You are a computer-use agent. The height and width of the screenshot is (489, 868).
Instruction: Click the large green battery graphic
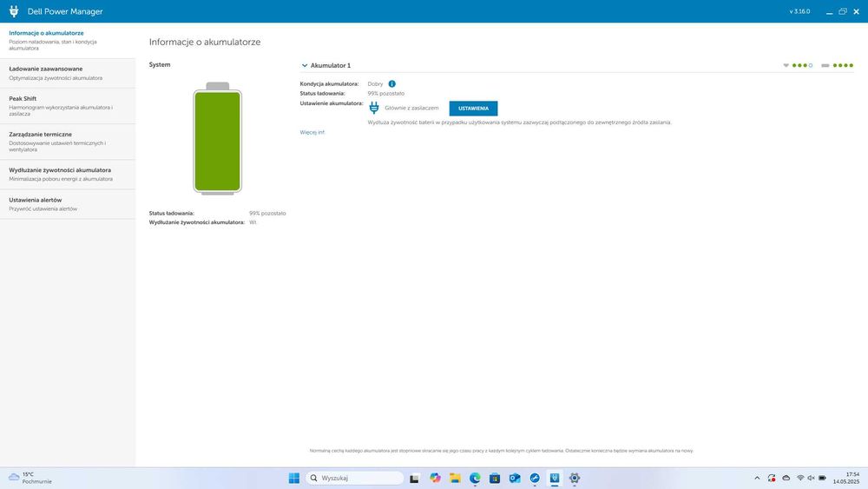pos(218,138)
